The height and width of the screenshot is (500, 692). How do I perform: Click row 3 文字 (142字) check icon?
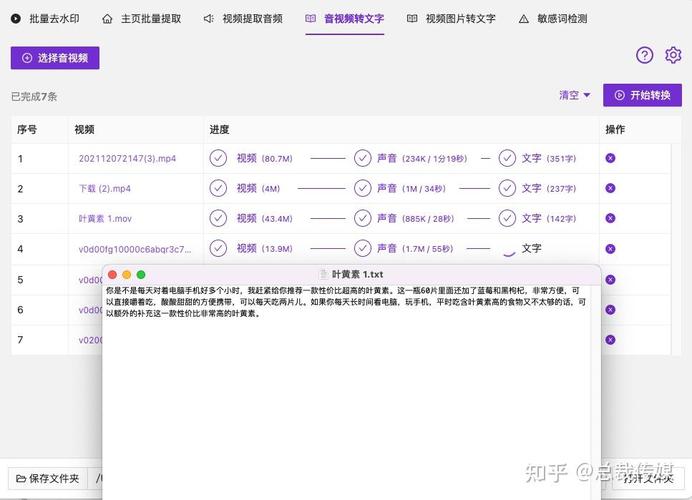pos(507,218)
